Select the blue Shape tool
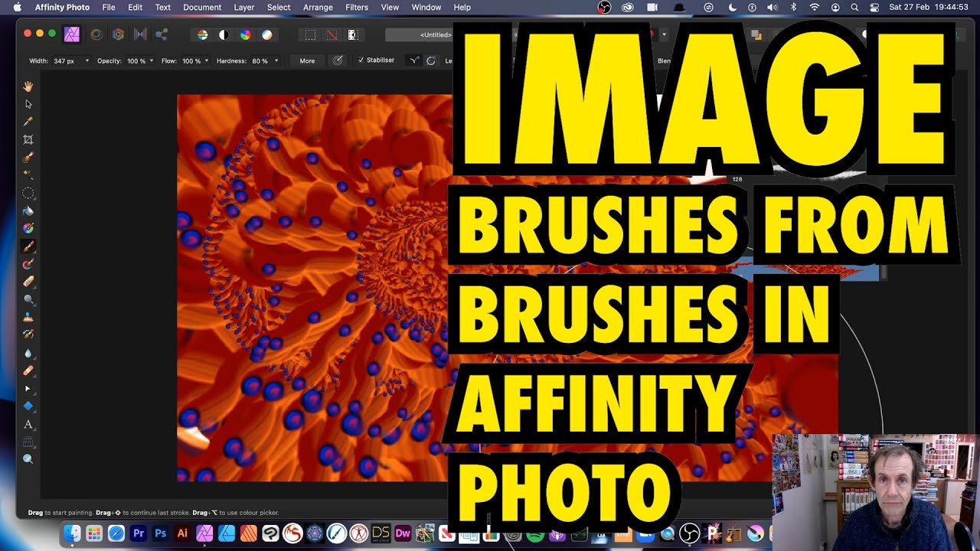 point(28,406)
